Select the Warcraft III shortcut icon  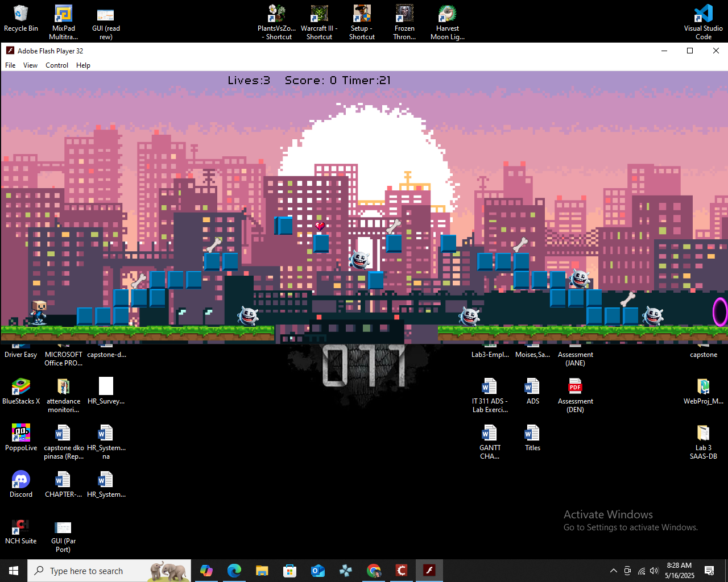tap(319, 22)
